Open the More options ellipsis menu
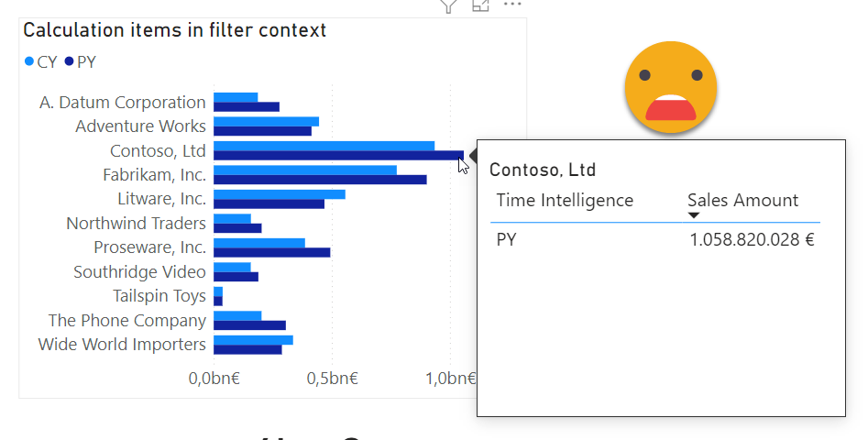The image size is (868, 440). click(x=511, y=5)
